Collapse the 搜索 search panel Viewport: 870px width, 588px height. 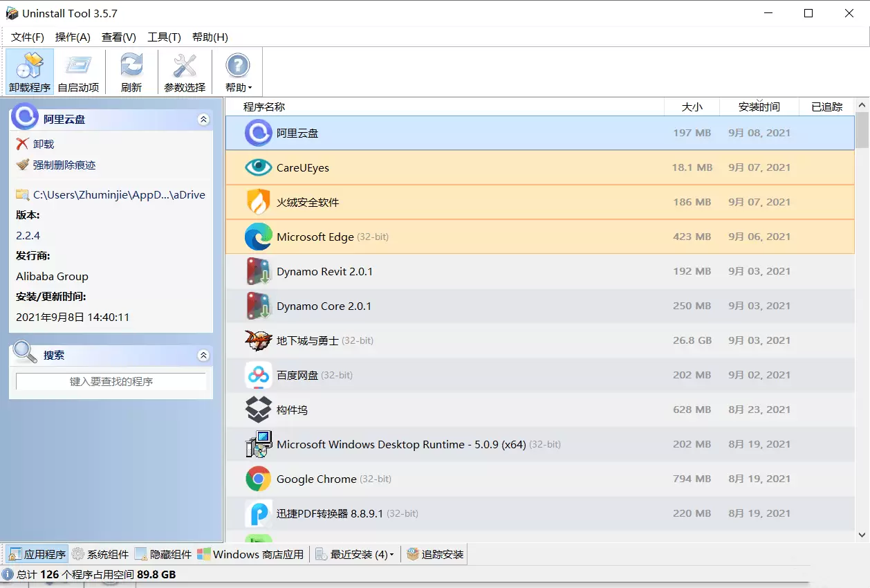203,355
